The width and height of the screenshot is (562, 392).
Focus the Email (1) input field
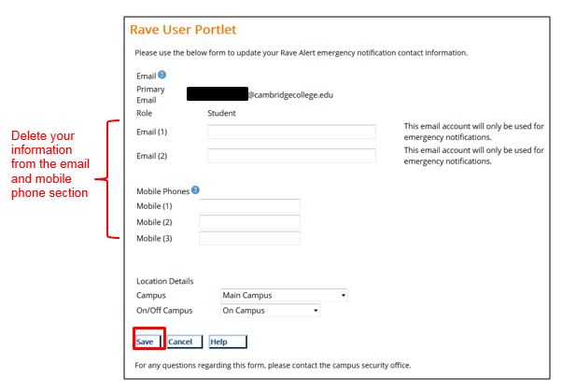tap(291, 132)
